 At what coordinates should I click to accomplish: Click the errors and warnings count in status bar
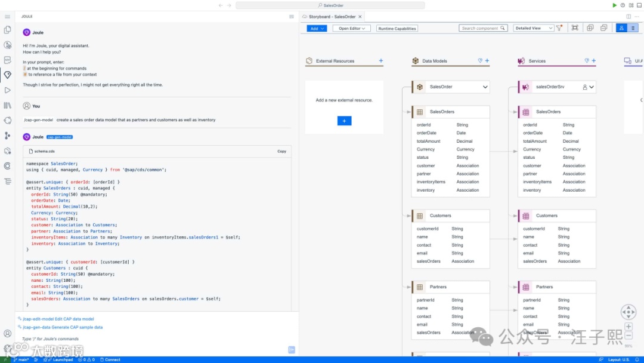click(x=86, y=359)
